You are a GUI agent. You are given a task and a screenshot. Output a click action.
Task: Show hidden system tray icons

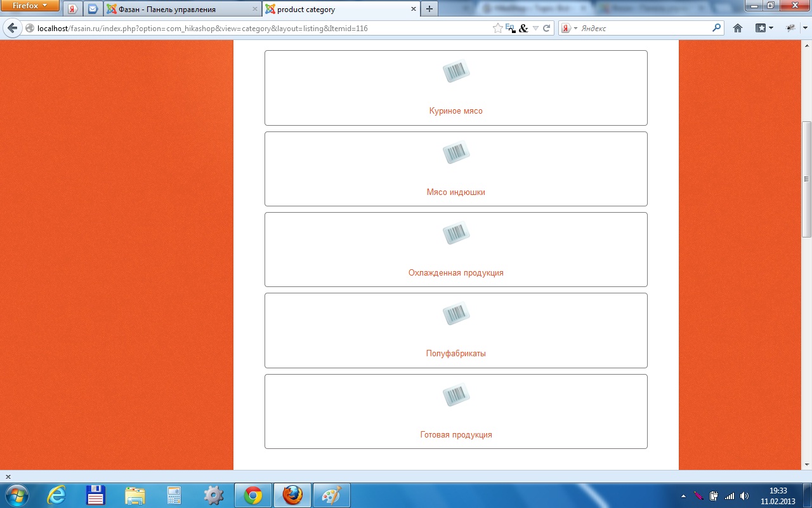(683, 496)
